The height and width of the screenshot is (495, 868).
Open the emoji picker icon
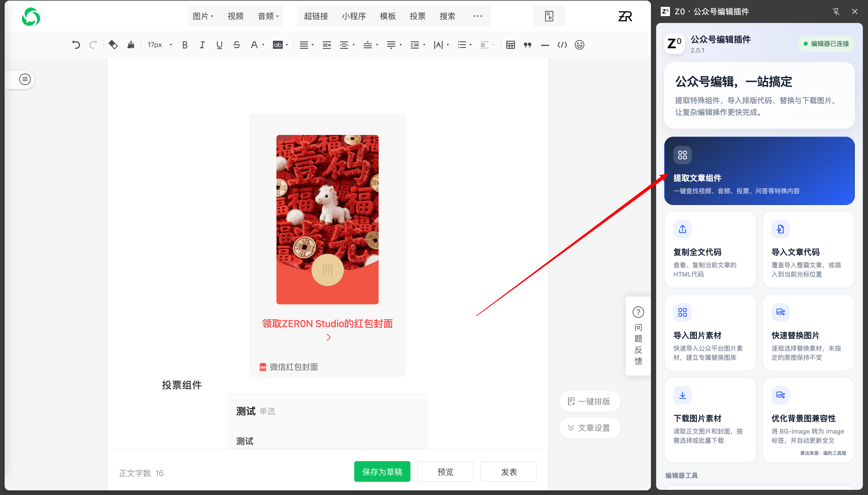click(580, 45)
